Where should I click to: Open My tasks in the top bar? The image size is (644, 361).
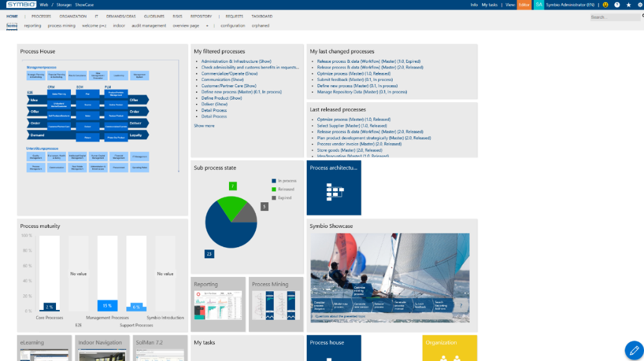pyautogui.click(x=490, y=5)
